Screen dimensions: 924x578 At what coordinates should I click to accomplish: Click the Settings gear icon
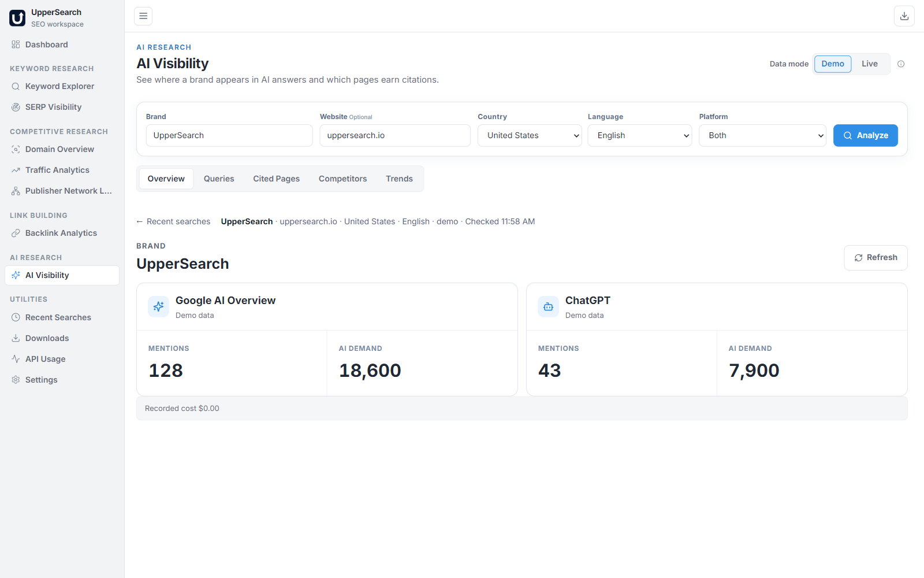16,380
